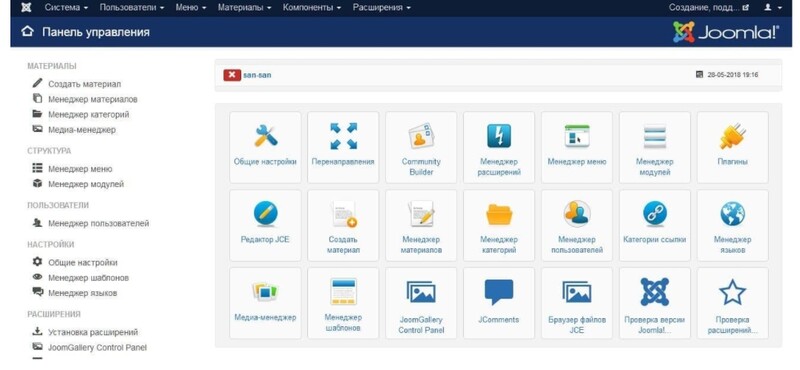
Task: Open Общие настройки in the sidebar
Action: point(75,262)
